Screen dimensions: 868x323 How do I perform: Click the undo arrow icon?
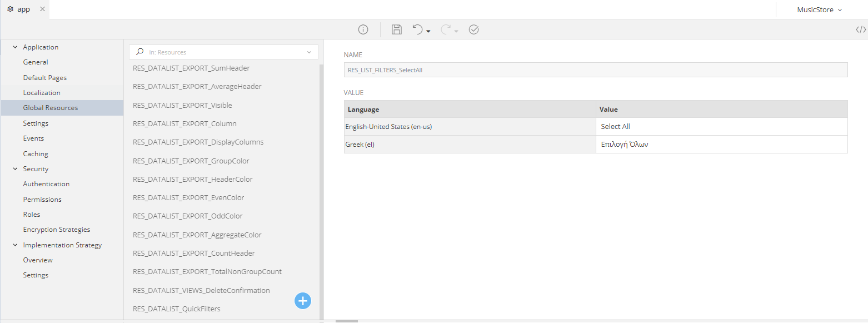pos(418,30)
